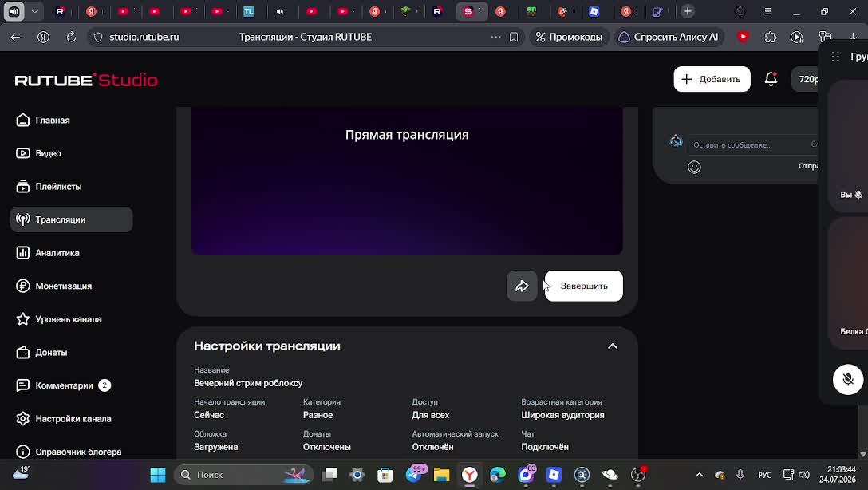
Task: Click the Промокоды button
Action: (x=569, y=37)
